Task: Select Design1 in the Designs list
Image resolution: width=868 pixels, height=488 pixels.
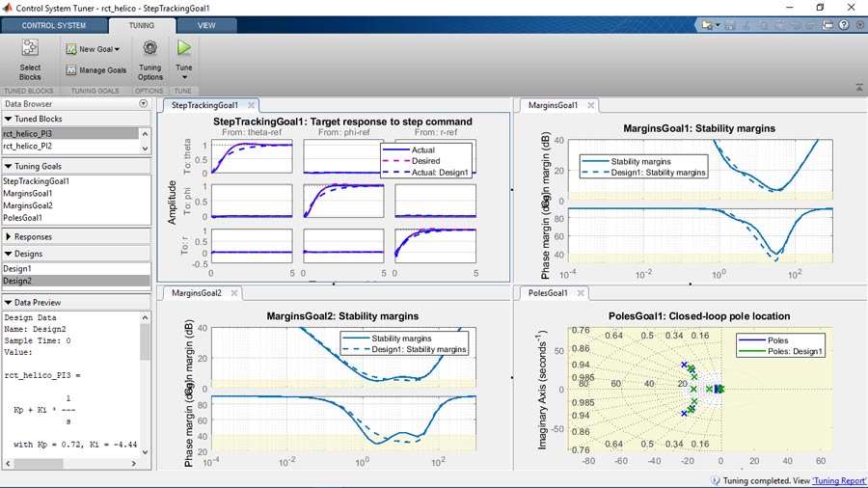Action: [x=17, y=268]
